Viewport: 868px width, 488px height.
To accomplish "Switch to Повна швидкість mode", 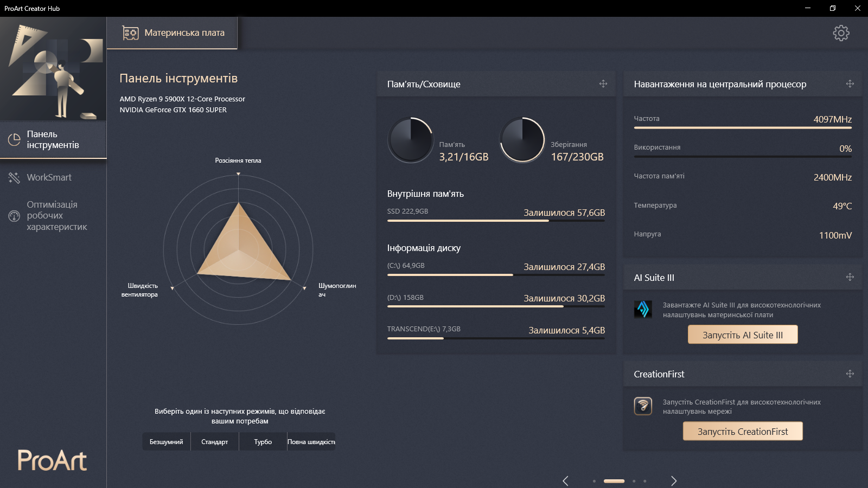I will 311,441.
